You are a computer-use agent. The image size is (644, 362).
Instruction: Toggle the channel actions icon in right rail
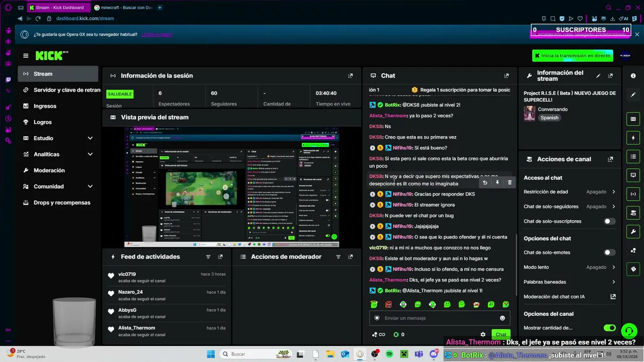tap(633, 213)
